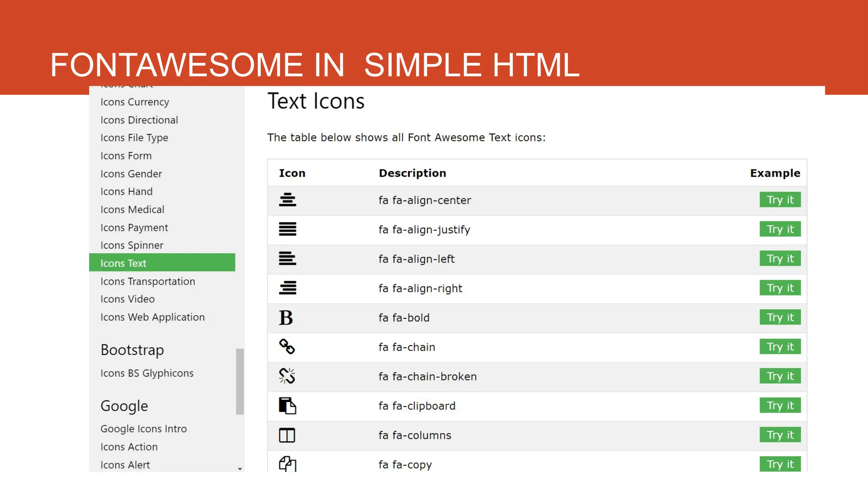Open Icons Spinner page
This screenshot has height=488, width=868.
coord(132,245)
